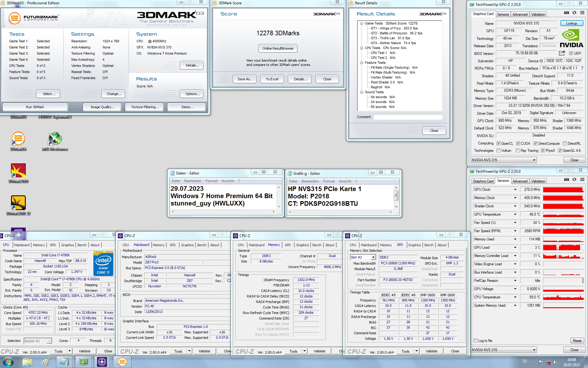Click the CPU Temperature sensor graph
The image size is (588, 368).
(x=563, y=297)
